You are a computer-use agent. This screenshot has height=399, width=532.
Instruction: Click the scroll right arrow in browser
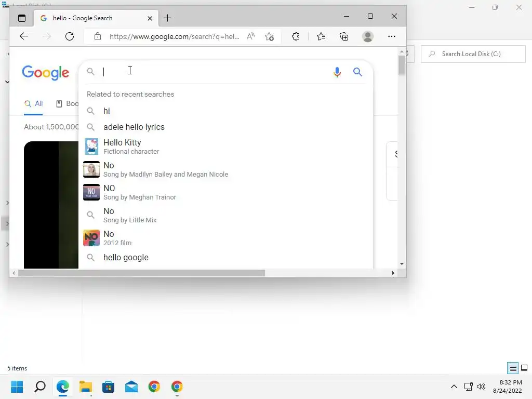click(x=393, y=273)
